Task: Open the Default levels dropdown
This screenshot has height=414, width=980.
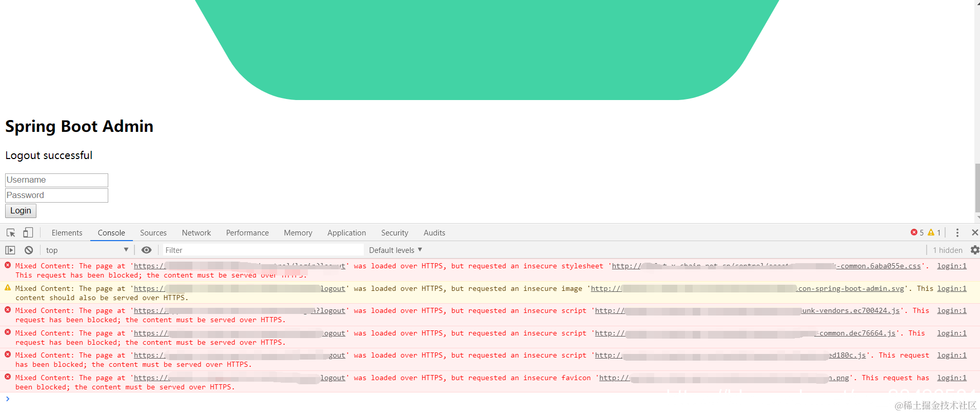Action: point(396,250)
